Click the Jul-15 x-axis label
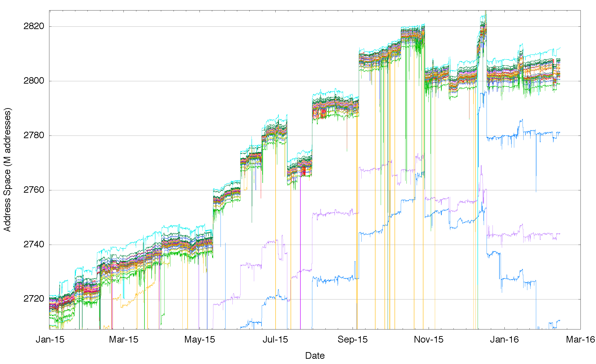596x364 pixels. [275, 340]
